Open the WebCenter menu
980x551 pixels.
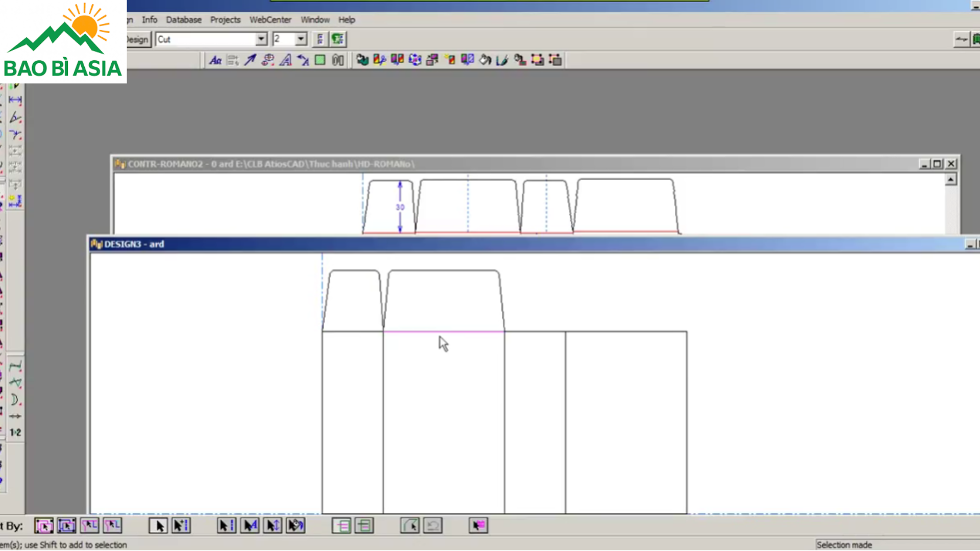(270, 20)
